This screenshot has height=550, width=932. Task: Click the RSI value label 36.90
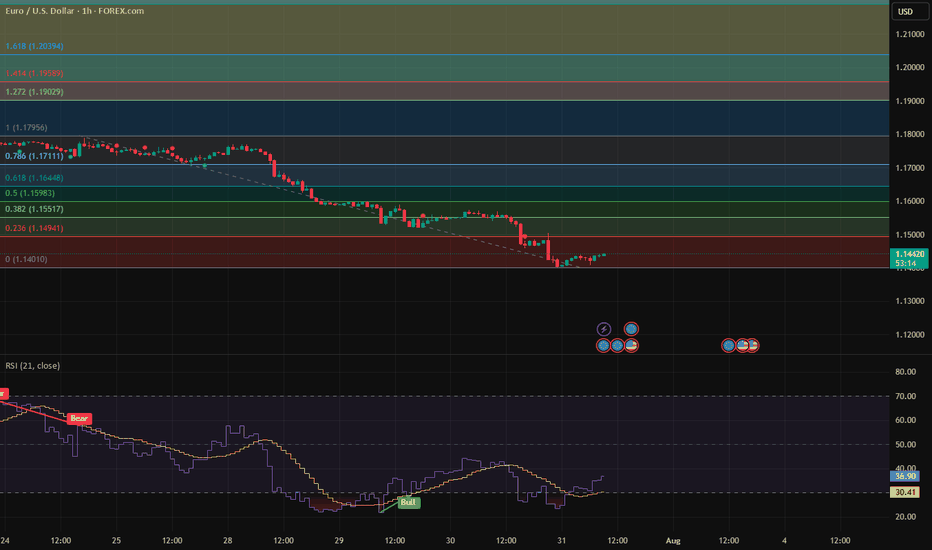905,476
